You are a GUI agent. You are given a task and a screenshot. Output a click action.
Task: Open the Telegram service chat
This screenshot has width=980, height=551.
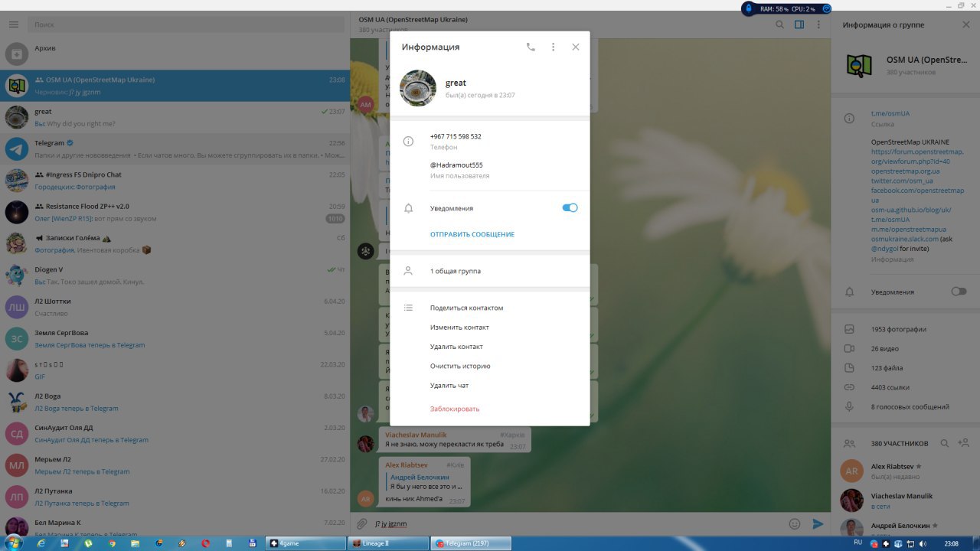[x=175, y=148]
